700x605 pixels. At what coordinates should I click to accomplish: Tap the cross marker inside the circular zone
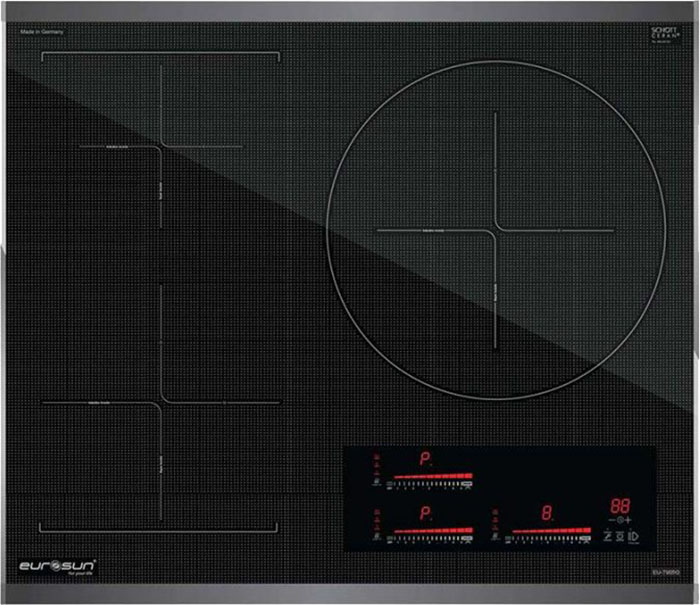click(495, 230)
